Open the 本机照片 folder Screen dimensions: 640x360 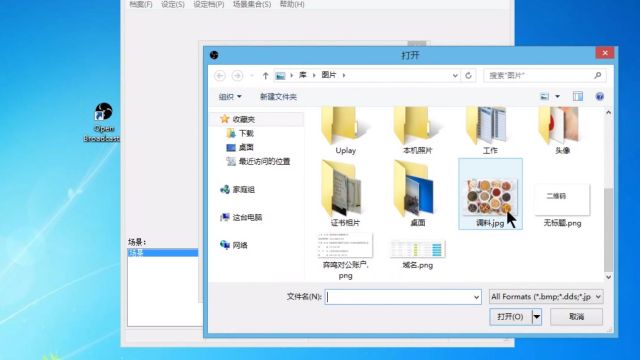point(417,131)
